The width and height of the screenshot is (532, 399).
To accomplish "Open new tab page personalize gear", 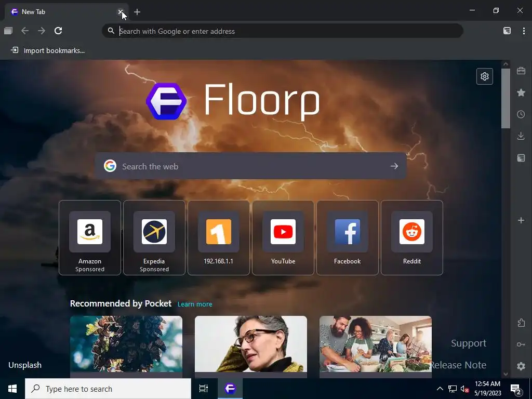I will coord(485,76).
